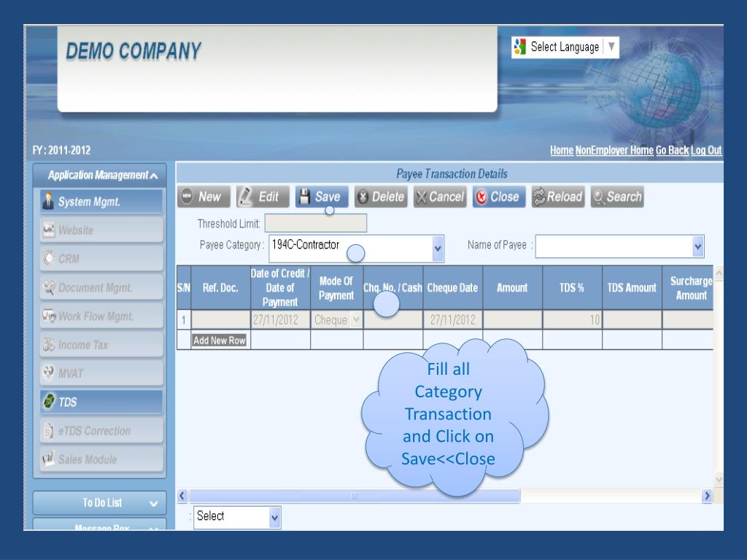Click the Cheque Date column header

(x=452, y=287)
